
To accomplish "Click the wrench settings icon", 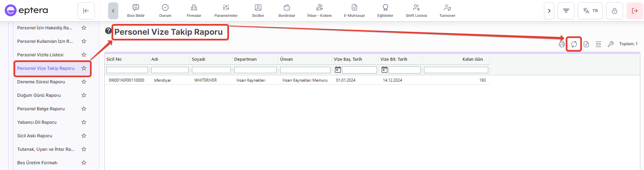I will click(611, 44).
